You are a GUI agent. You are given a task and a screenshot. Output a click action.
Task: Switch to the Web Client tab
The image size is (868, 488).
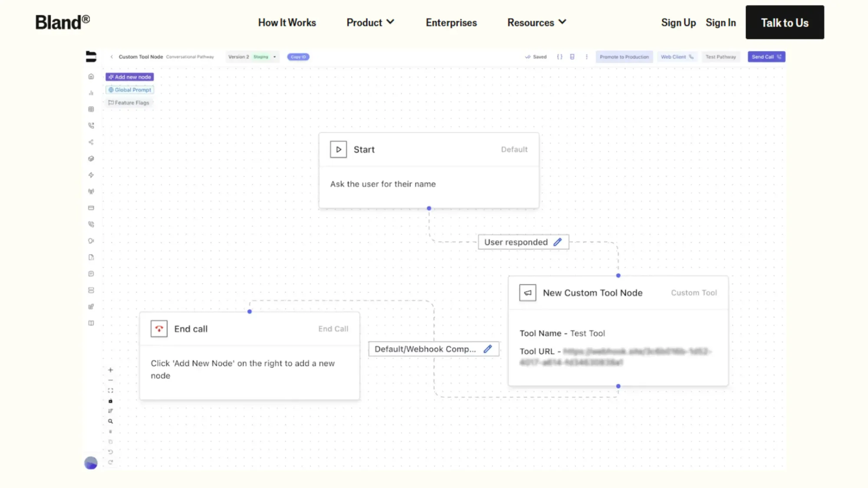(677, 56)
